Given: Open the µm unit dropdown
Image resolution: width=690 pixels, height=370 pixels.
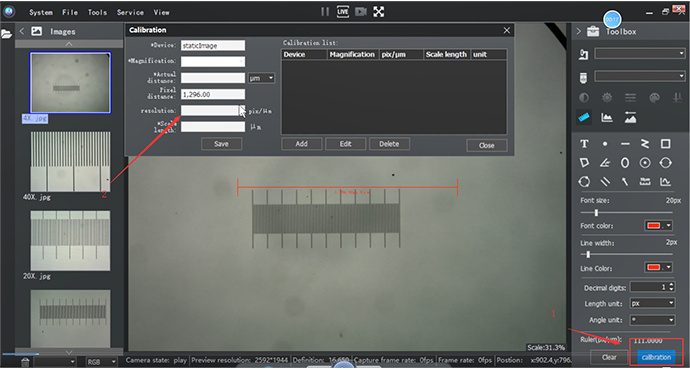Looking at the screenshot, I should pyautogui.click(x=261, y=78).
